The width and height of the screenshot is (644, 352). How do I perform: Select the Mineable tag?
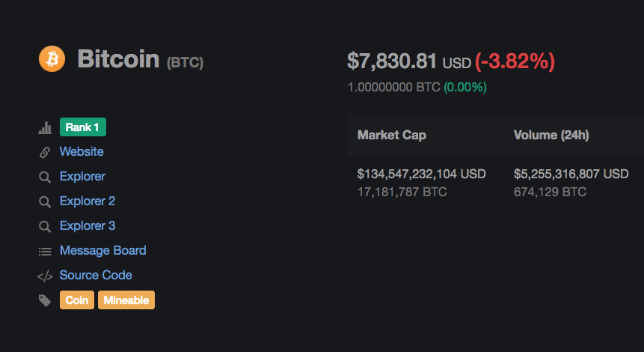point(126,300)
